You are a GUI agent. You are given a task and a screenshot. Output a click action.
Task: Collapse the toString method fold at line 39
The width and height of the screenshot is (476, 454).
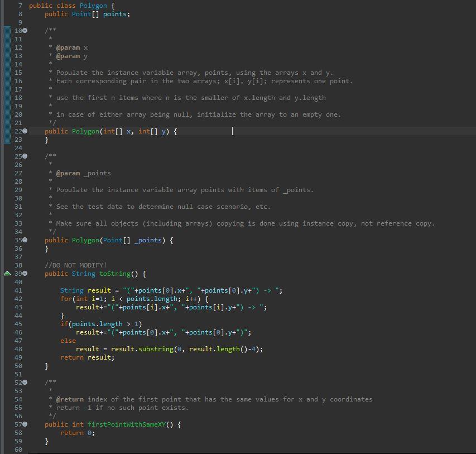(25, 273)
